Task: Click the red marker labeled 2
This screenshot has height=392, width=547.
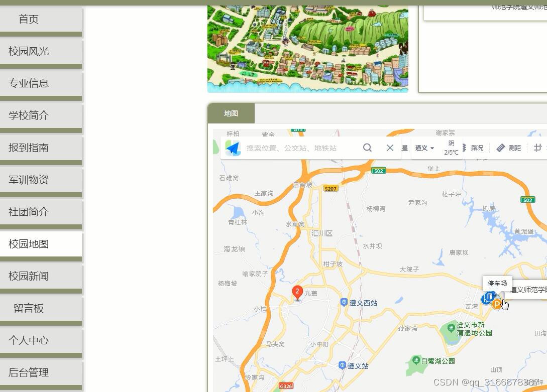Action: (296, 291)
